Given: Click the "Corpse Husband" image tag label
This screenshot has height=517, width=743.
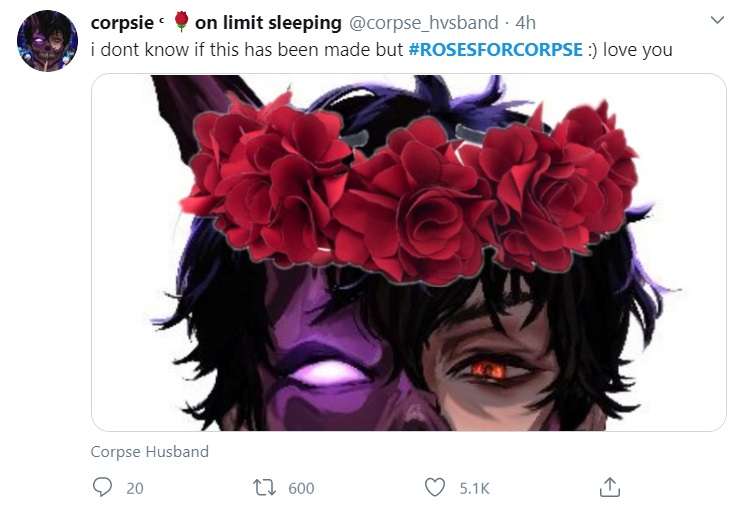Looking at the screenshot, I should (150, 452).
